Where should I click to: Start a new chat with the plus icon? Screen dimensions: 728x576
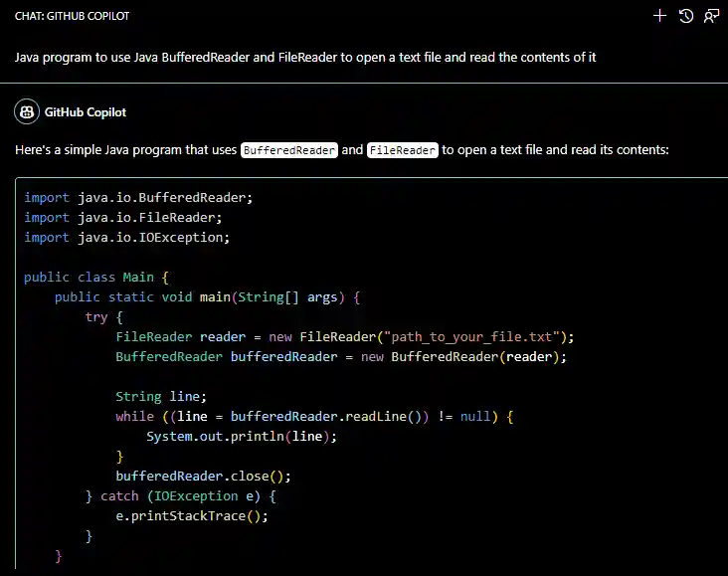[x=659, y=16]
